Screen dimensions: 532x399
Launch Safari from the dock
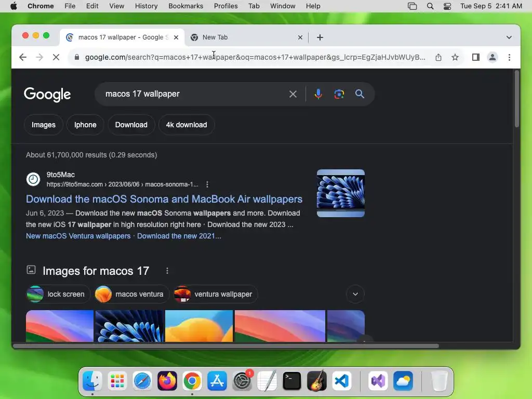point(142,381)
